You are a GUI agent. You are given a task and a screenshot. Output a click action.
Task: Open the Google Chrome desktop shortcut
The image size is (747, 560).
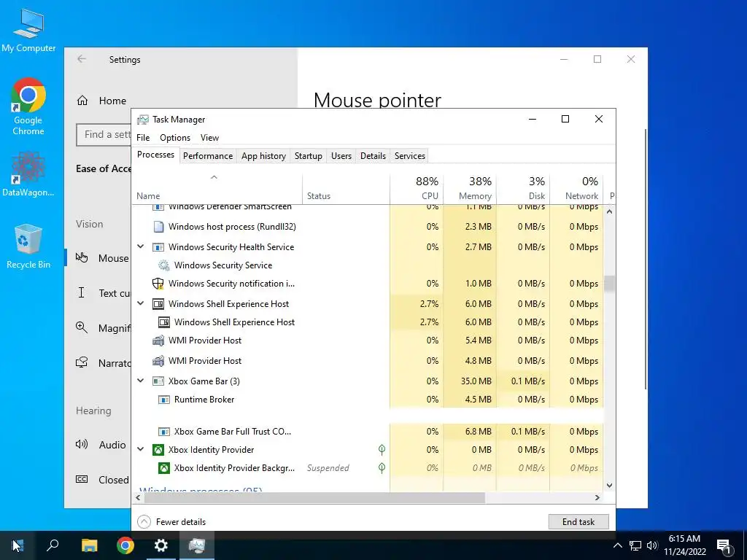[x=28, y=106]
